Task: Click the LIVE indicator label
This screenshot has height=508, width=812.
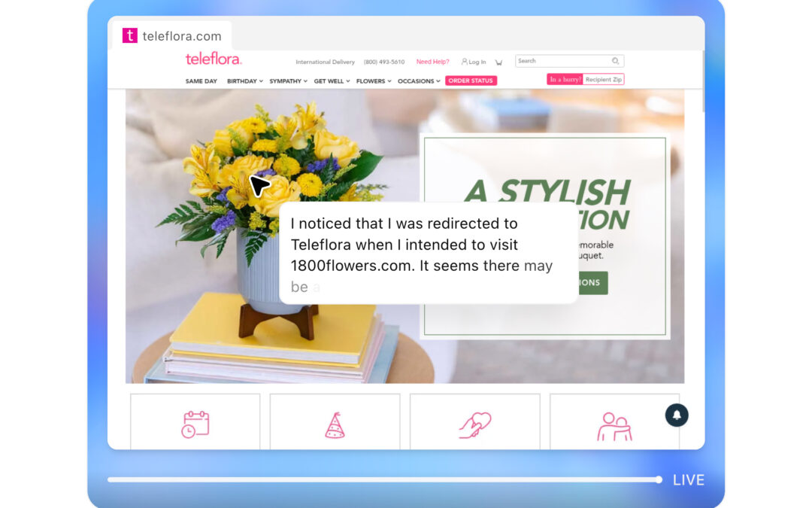Action: 688,480
